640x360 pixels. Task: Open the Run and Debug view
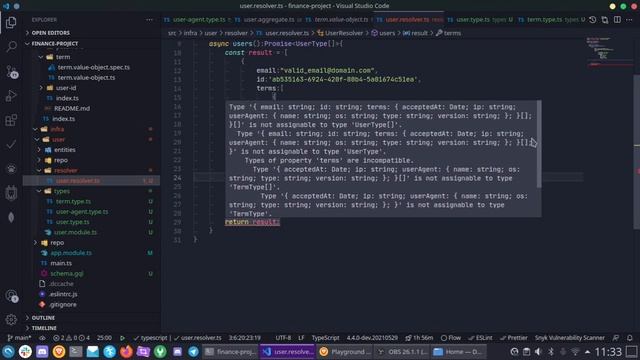(11, 96)
